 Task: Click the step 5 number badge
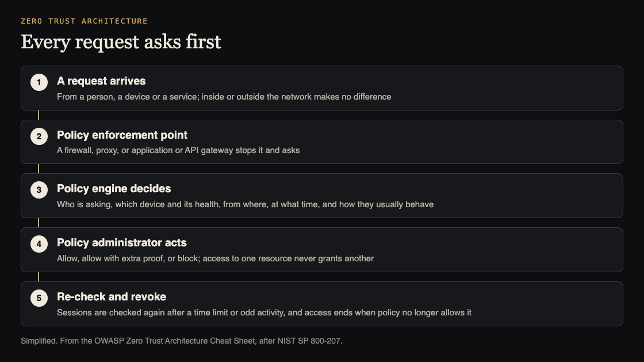[39, 298]
